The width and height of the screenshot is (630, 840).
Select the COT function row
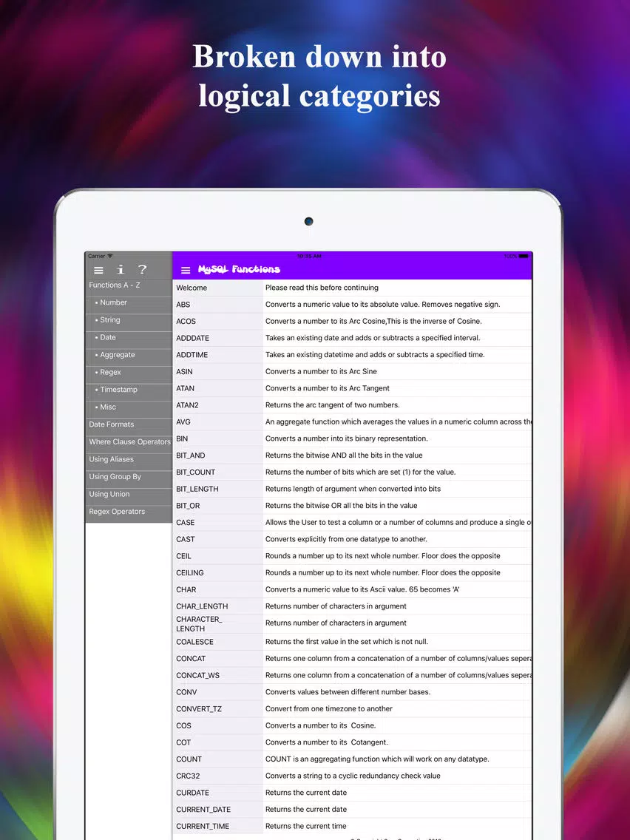pos(352,742)
